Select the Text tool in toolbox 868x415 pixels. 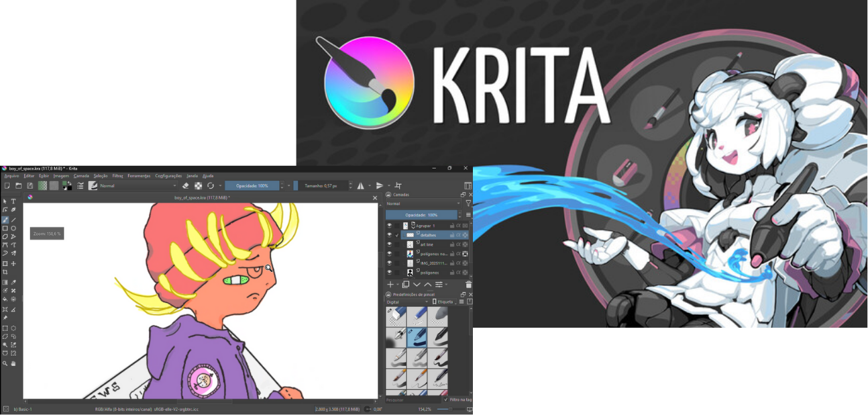tap(13, 201)
